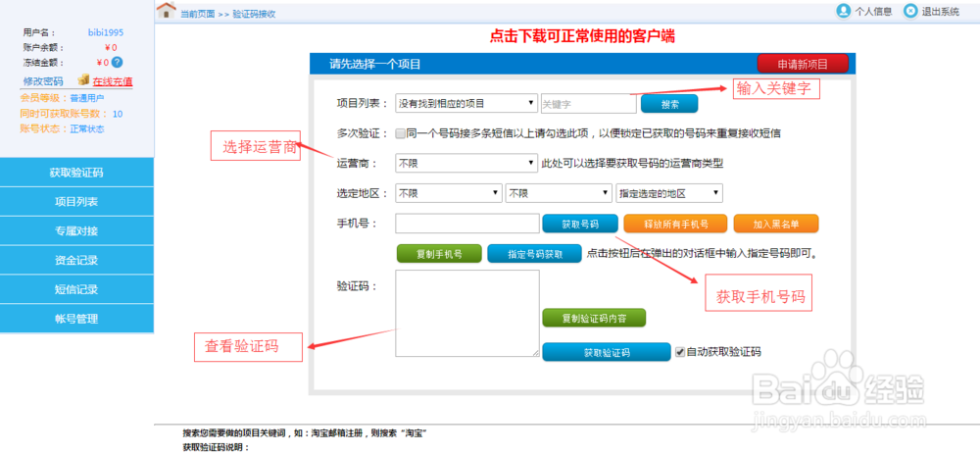This screenshot has height=454, width=980.
Task: Click the 指定号码获取 button
Action: pyautogui.click(x=535, y=254)
